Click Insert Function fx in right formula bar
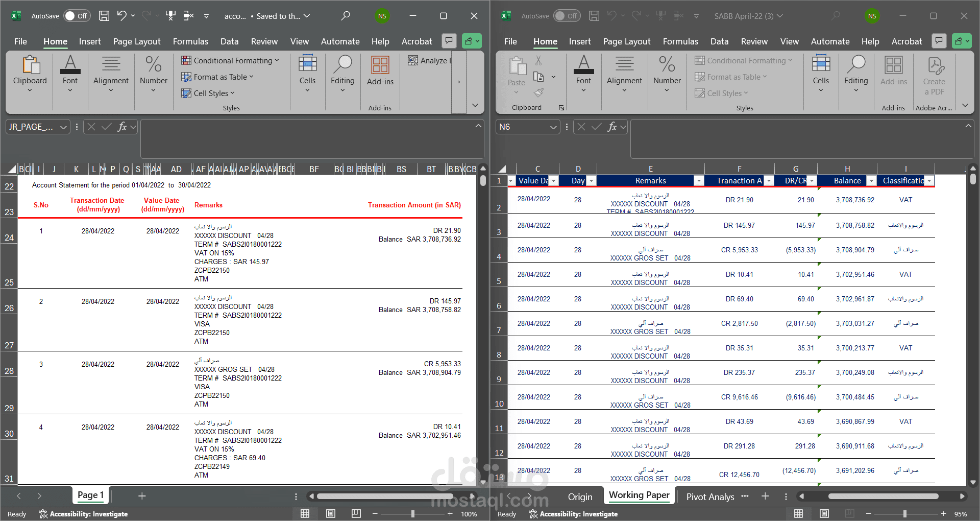Viewport: 980px width, 521px height. coord(612,127)
